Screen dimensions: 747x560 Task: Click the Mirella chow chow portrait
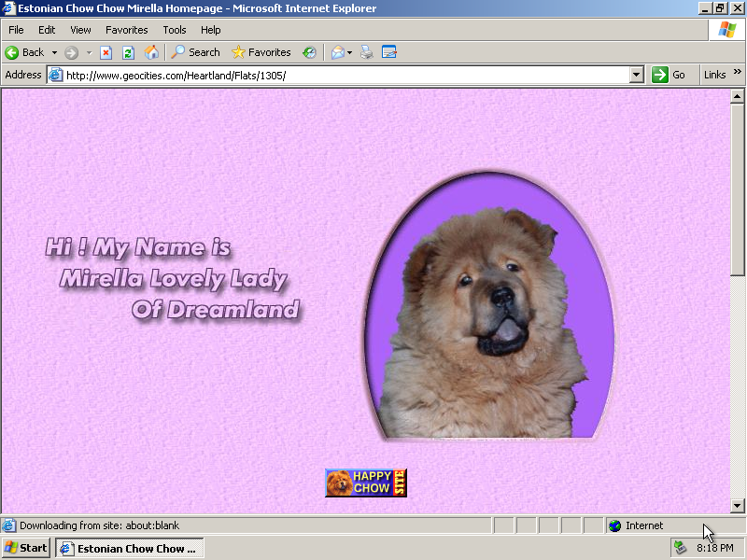pyautogui.click(x=488, y=308)
